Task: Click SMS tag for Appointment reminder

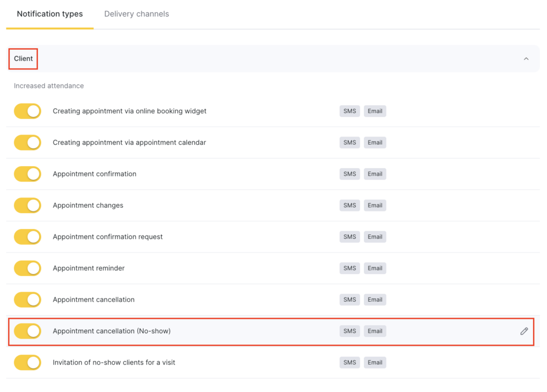Action: pos(349,268)
